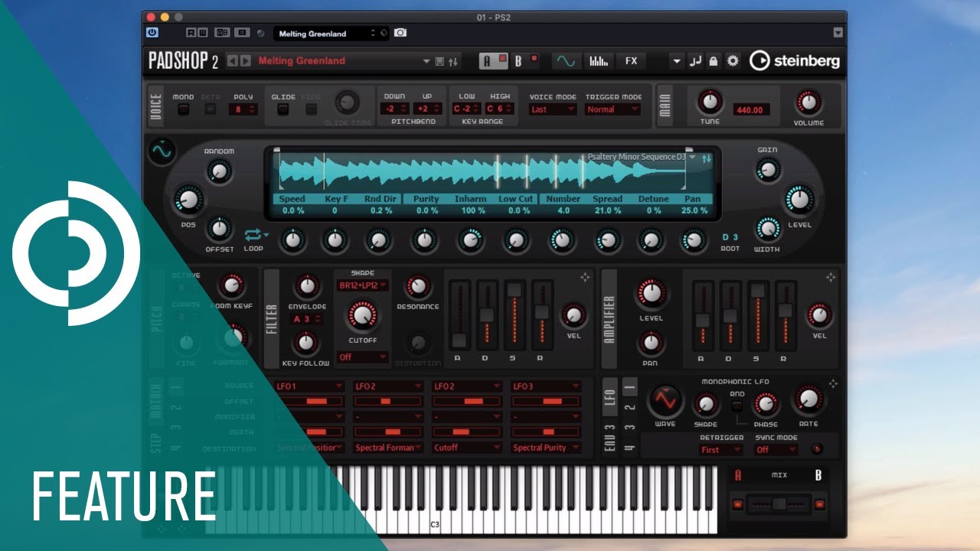Select layer B button
980x551 pixels.
point(526,60)
